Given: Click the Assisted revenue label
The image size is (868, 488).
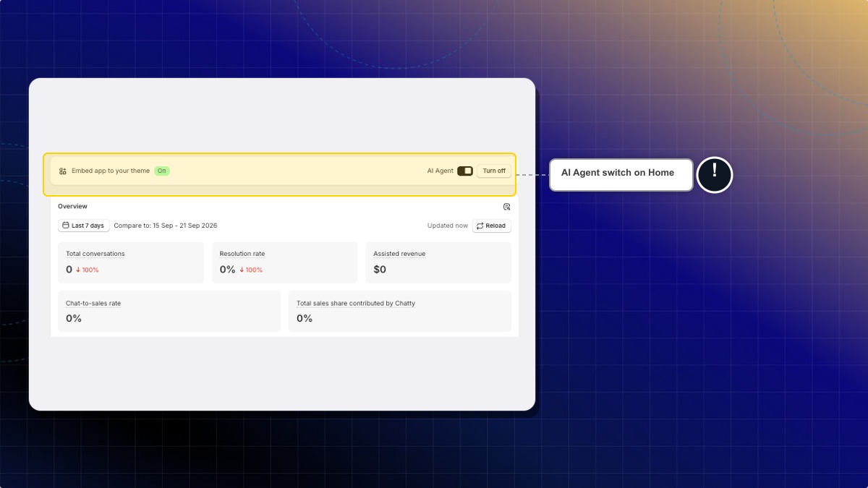Looking at the screenshot, I should point(399,254).
